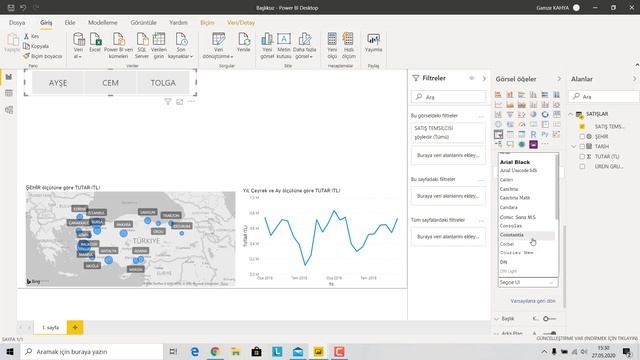Click the Excel data source icon
This screenshot has width=640, height=360.
[x=95, y=40]
